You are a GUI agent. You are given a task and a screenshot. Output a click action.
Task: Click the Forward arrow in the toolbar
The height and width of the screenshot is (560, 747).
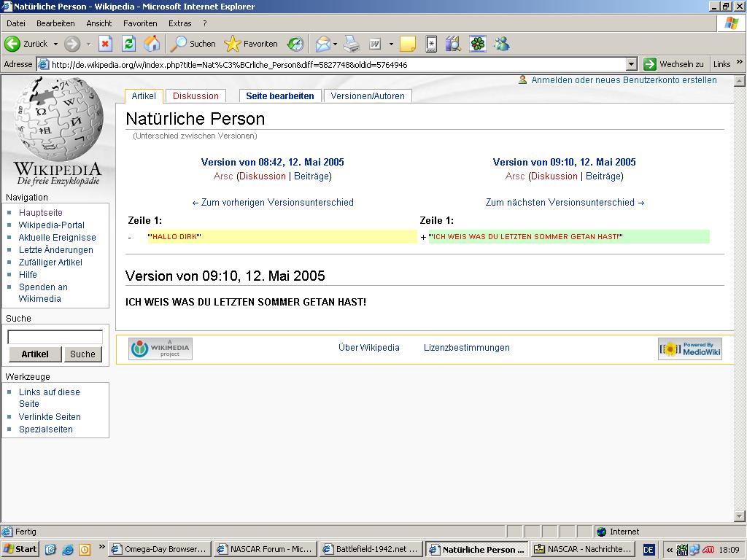coord(72,44)
